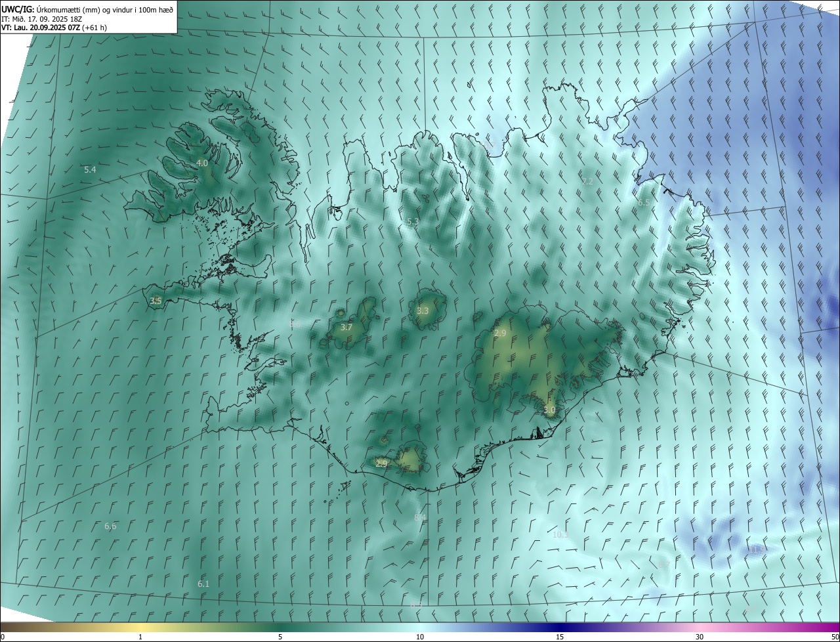Click the colorbar tick label 1
Viewport: 840px width, 642px height.
(x=140, y=637)
